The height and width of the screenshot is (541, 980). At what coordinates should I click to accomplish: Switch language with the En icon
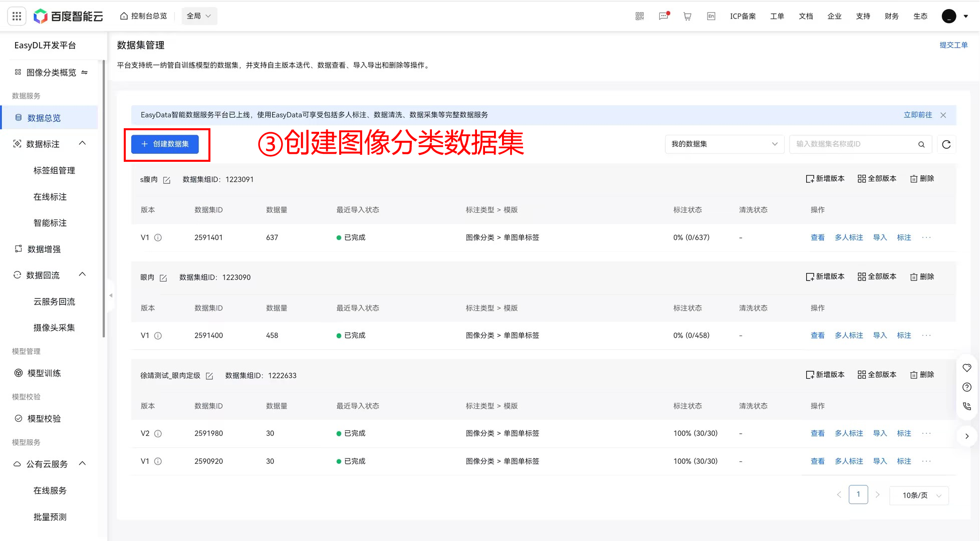pos(710,16)
